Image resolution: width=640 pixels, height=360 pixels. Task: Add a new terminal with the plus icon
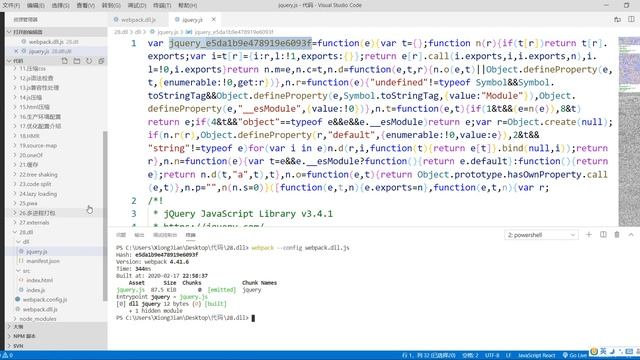click(x=589, y=235)
